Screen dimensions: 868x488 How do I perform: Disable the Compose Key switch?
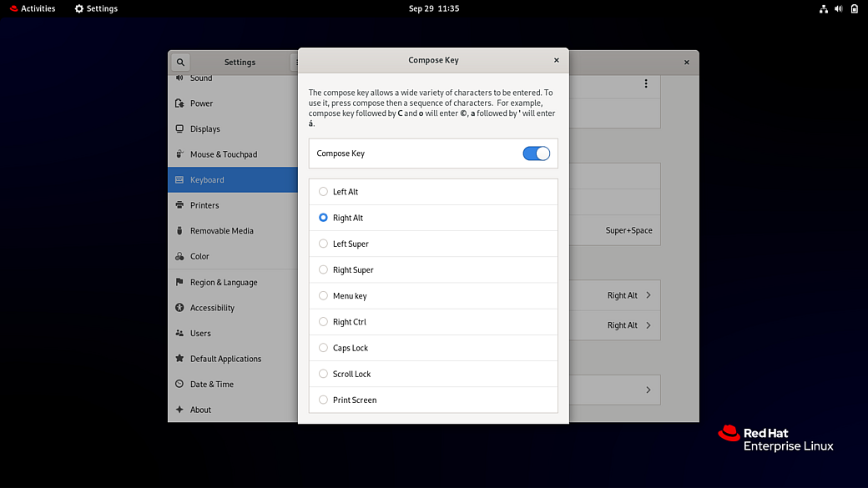(537, 153)
